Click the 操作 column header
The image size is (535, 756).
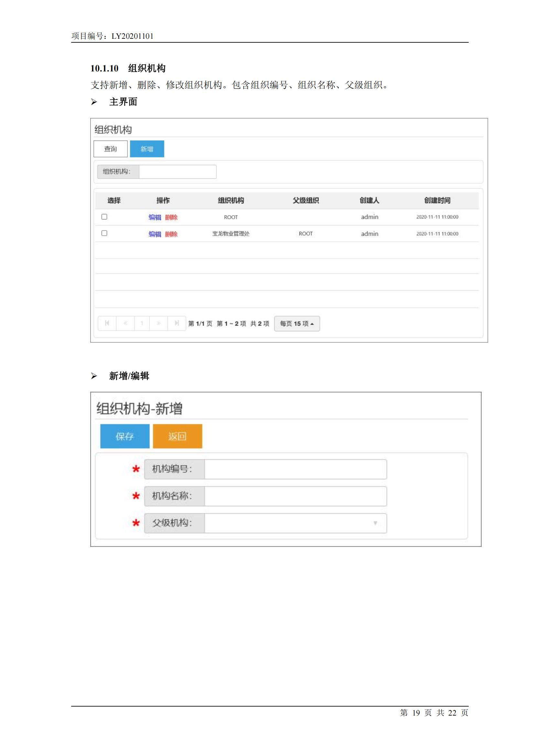[x=163, y=200]
